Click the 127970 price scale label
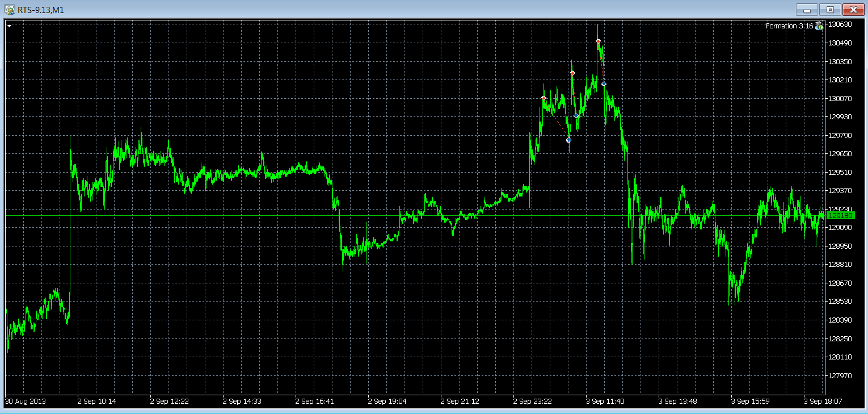The height and width of the screenshot is (414, 868). coord(840,375)
